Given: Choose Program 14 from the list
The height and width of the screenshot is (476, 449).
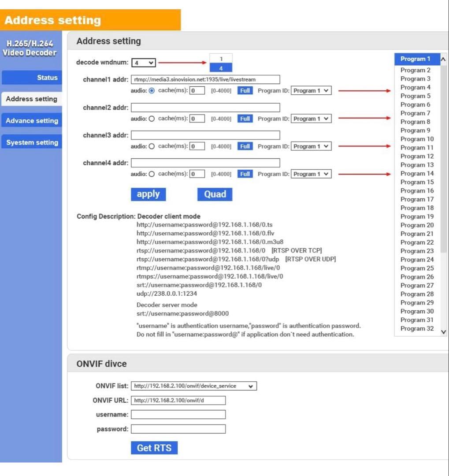Looking at the screenshot, I should (x=417, y=174).
